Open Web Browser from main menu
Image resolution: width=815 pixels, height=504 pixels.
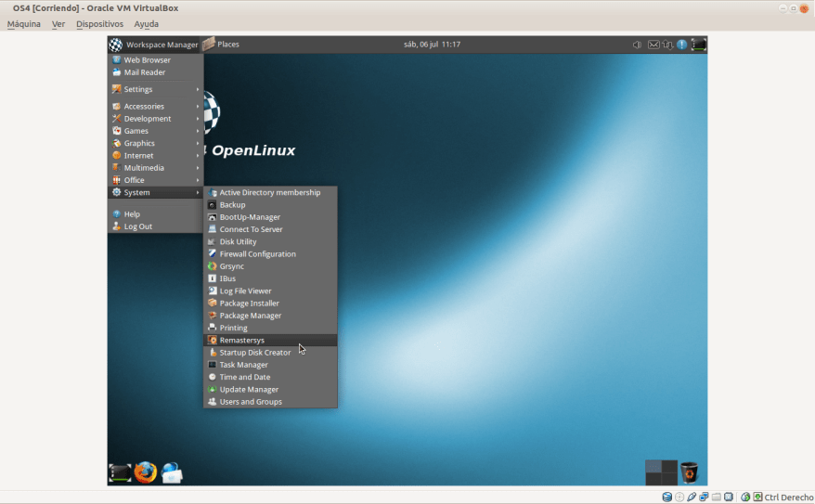pos(155,60)
